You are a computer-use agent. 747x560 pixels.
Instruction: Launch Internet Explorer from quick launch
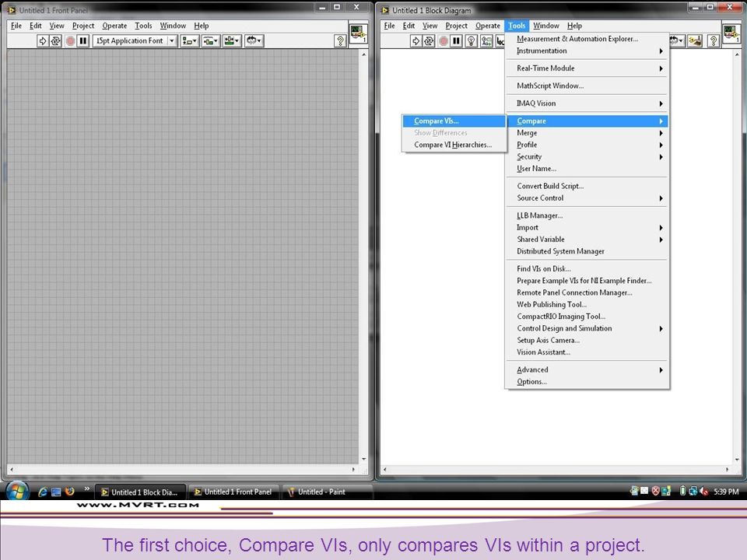pos(42,492)
